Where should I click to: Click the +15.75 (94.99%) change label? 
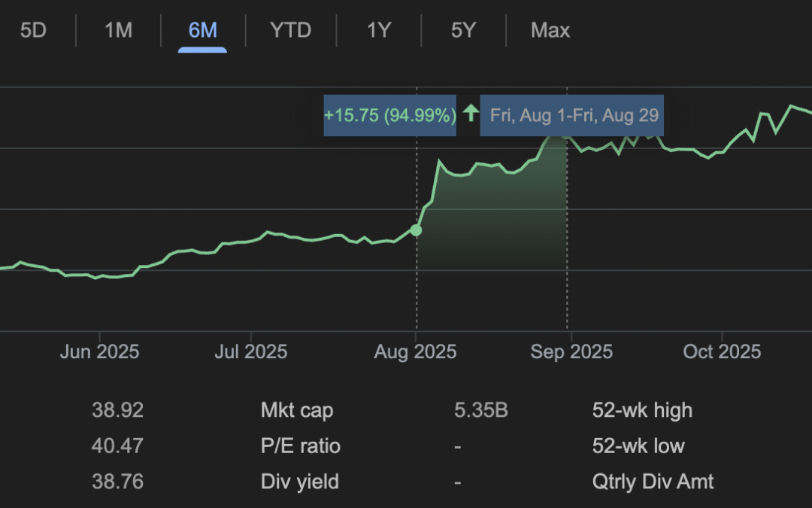pyautogui.click(x=389, y=115)
